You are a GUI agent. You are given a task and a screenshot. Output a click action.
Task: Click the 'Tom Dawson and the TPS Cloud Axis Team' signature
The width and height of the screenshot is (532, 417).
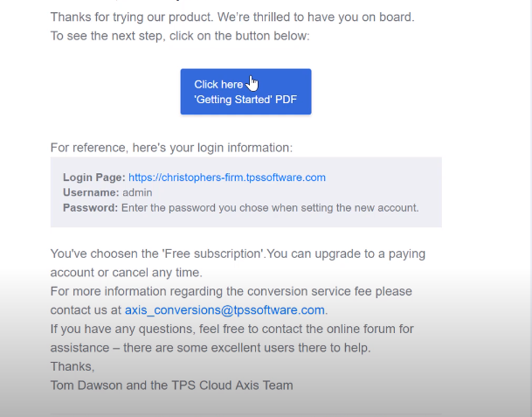(172, 386)
